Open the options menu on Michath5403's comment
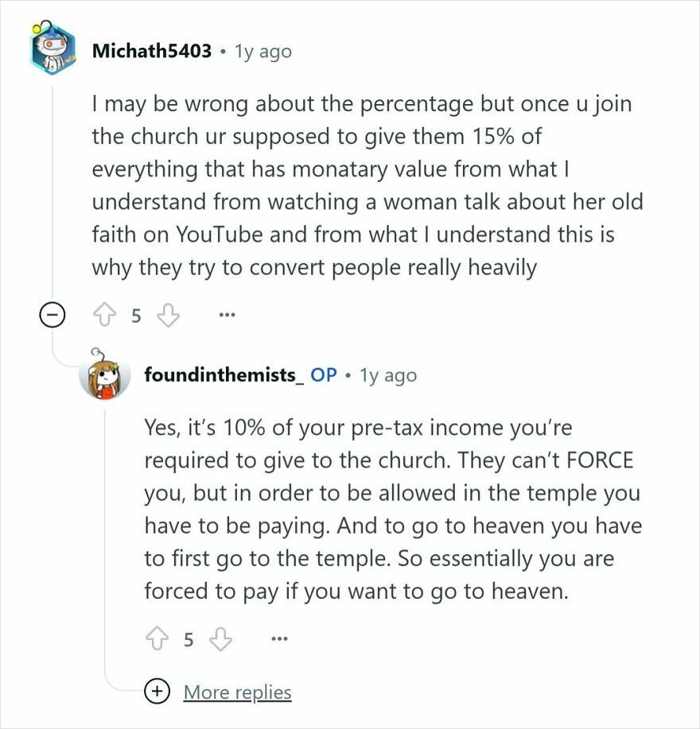 (226, 314)
